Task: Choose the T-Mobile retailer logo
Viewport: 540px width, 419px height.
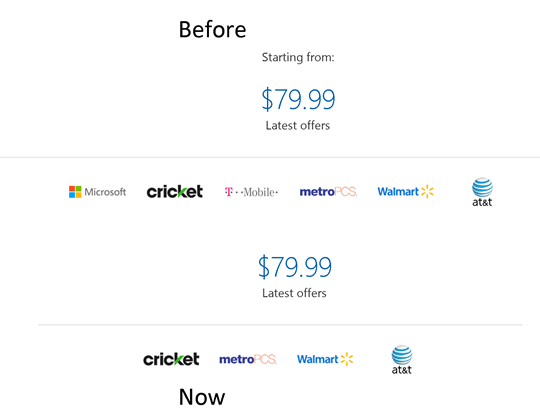Action: coord(251,192)
